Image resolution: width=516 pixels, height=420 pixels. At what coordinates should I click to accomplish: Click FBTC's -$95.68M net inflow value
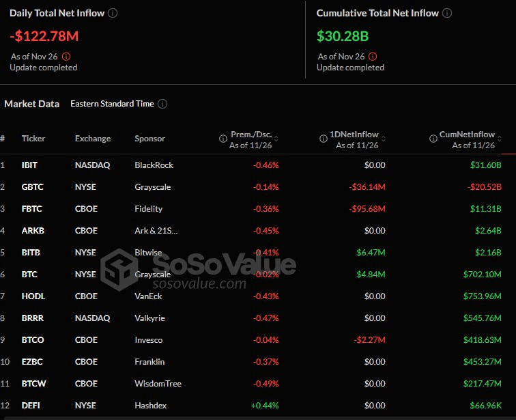click(x=367, y=209)
